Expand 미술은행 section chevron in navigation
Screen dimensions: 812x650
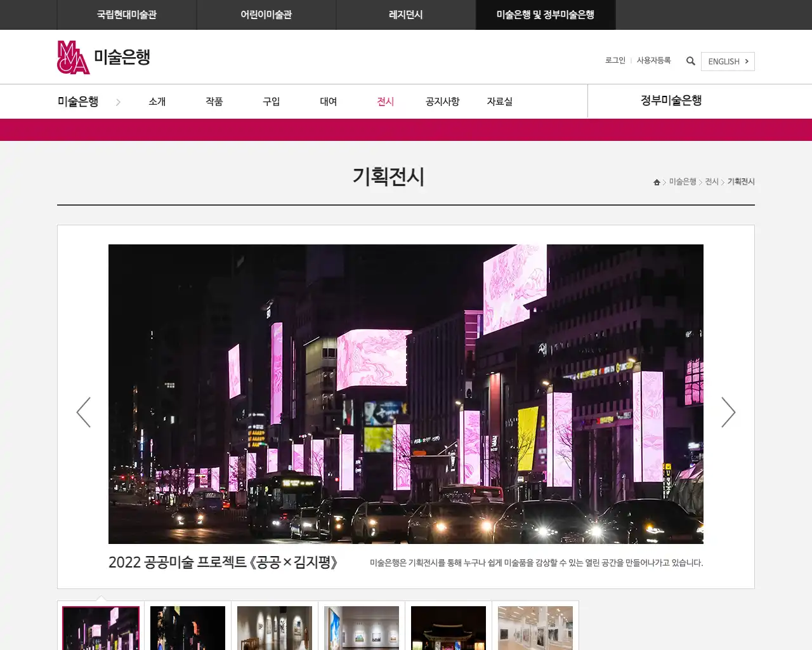118,102
